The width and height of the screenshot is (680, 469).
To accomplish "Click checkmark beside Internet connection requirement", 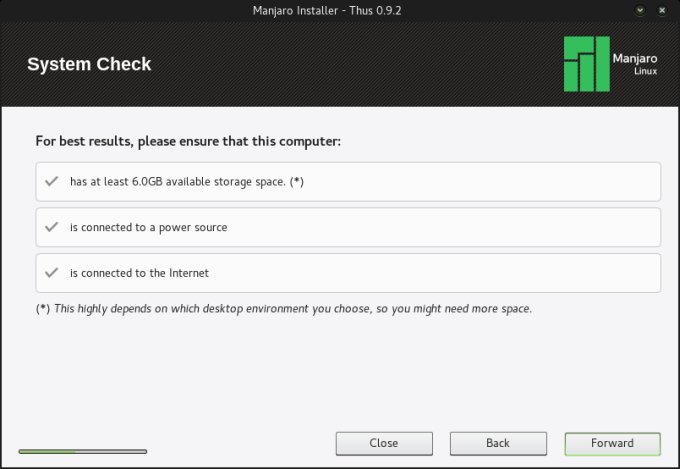I will pyautogui.click(x=52, y=272).
